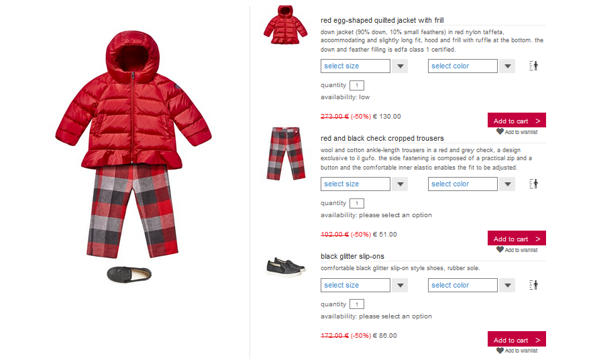
Task: Expand size dropdown arrow for slip-ons
Action: pos(400,286)
